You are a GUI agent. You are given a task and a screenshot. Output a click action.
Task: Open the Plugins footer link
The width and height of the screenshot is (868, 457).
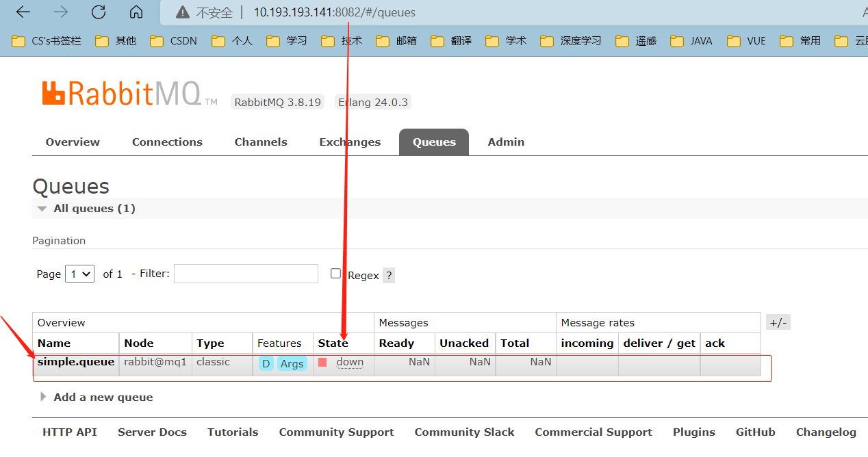[x=694, y=432]
